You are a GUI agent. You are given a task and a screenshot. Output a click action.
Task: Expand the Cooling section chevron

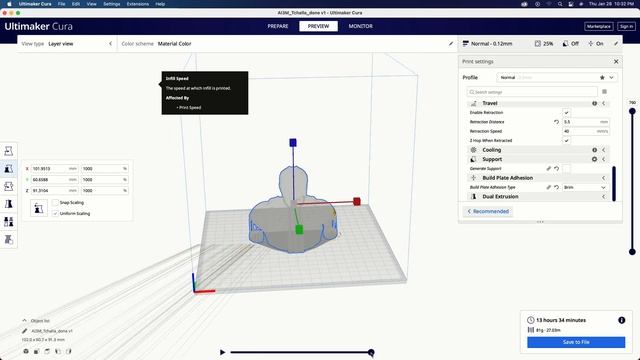[x=603, y=150]
